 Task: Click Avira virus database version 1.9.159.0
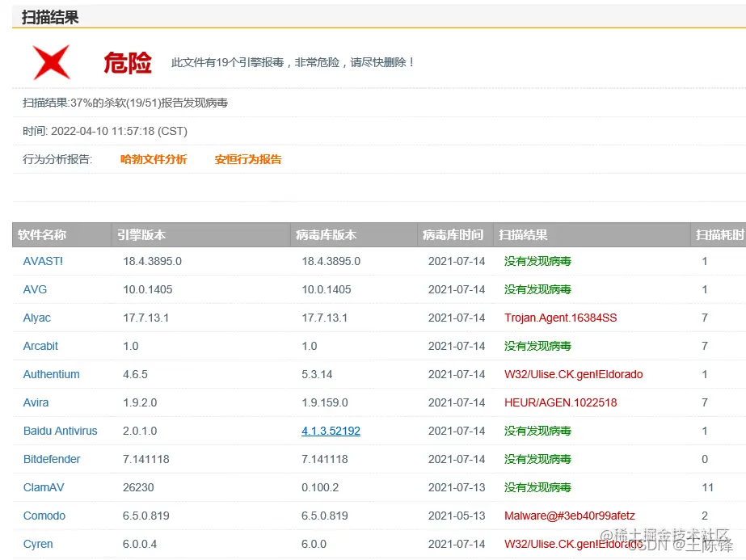(325, 402)
